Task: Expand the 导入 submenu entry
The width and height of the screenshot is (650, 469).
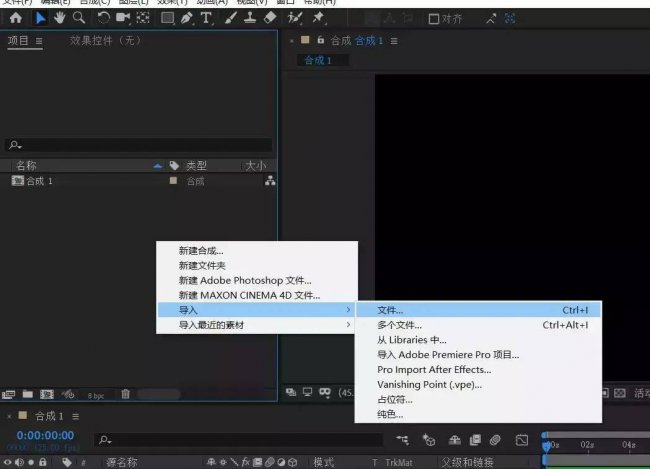Action: [257, 310]
